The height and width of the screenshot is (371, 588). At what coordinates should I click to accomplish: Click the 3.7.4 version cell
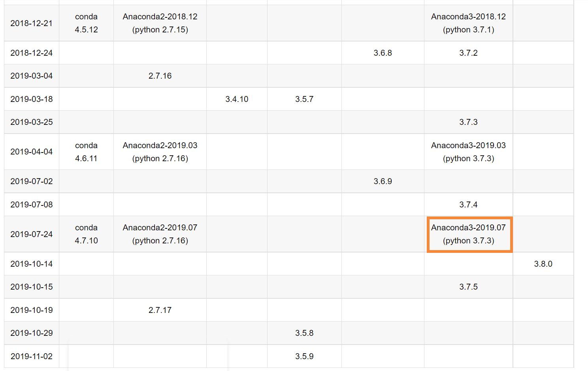(x=468, y=205)
